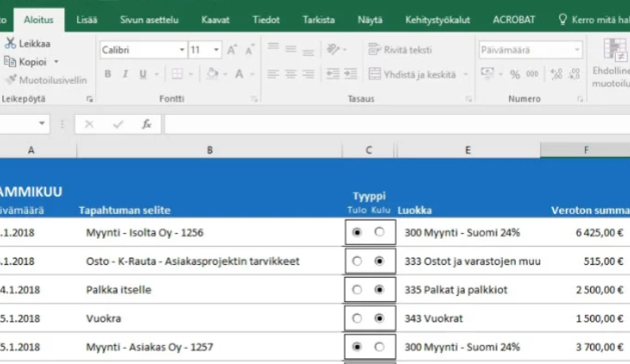
Task: Select Tulo radio for Palkka itselle row
Action: (357, 289)
